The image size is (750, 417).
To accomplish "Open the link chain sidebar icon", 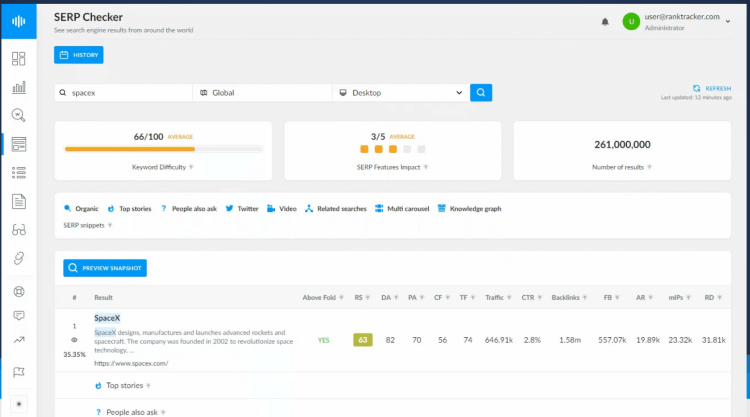I will 19,258.
